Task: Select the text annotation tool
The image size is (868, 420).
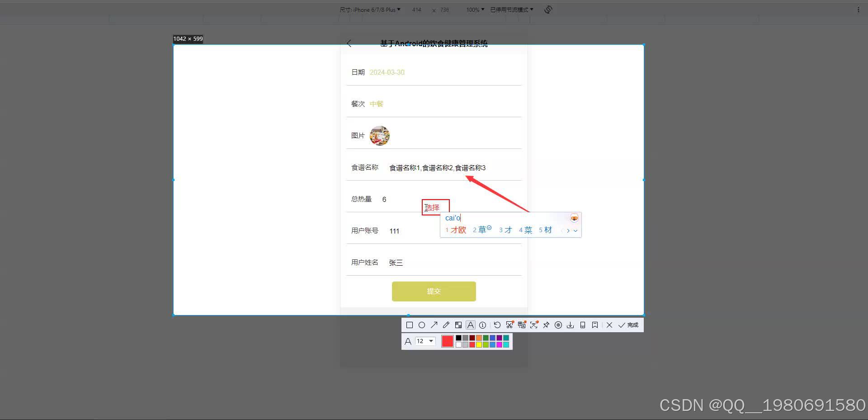Action: [x=471, y=325]
